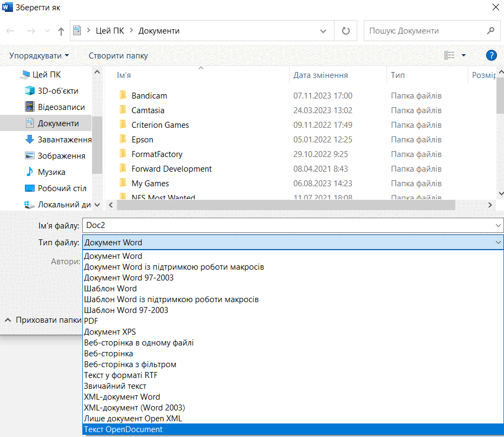
Task: Open the Упорядкувати dropdown menu
Action: pos(39,56)
